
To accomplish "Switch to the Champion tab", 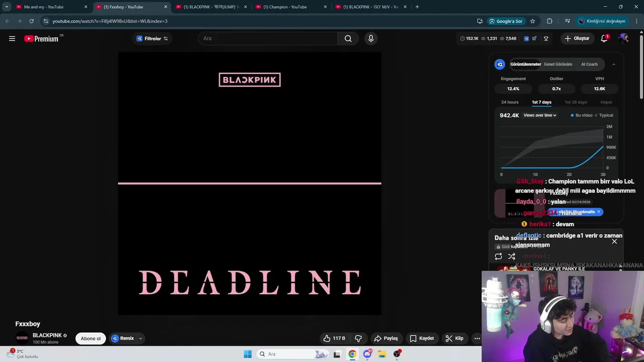I will click(291, 7).
